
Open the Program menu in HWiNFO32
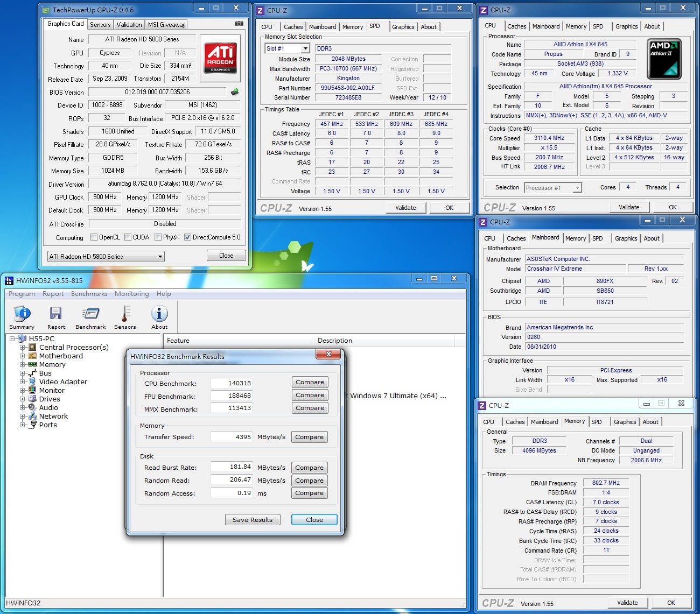click(22, 294)
